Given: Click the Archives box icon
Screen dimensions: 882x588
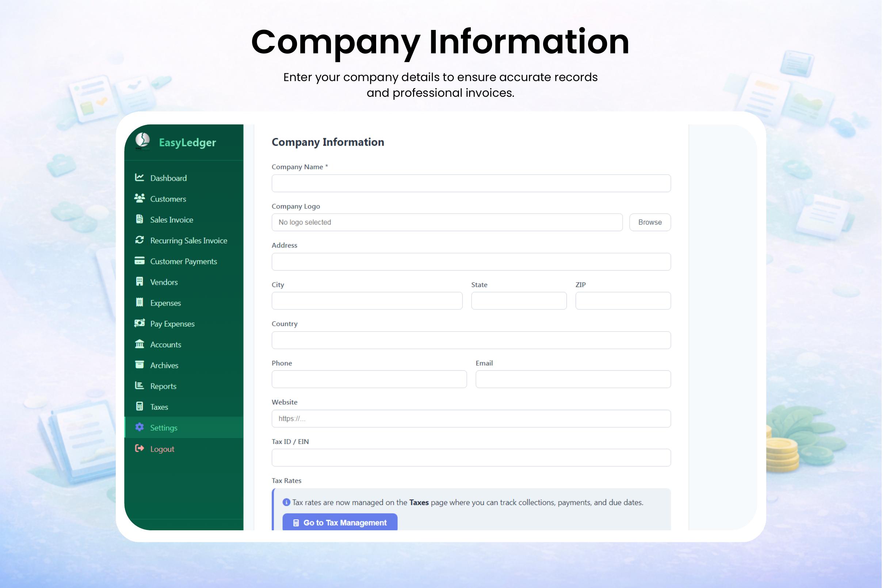Looking at the screenshot, I should tap(140, 364).
